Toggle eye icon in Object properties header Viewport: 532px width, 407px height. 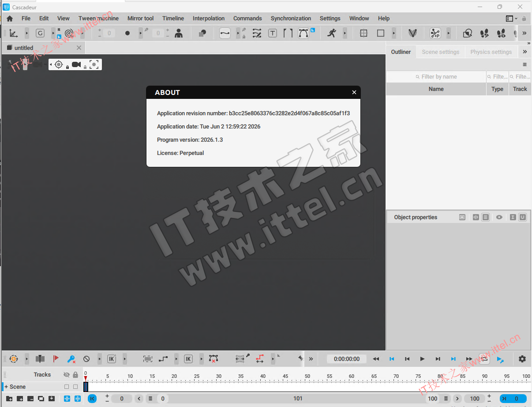tap(499, 217)
